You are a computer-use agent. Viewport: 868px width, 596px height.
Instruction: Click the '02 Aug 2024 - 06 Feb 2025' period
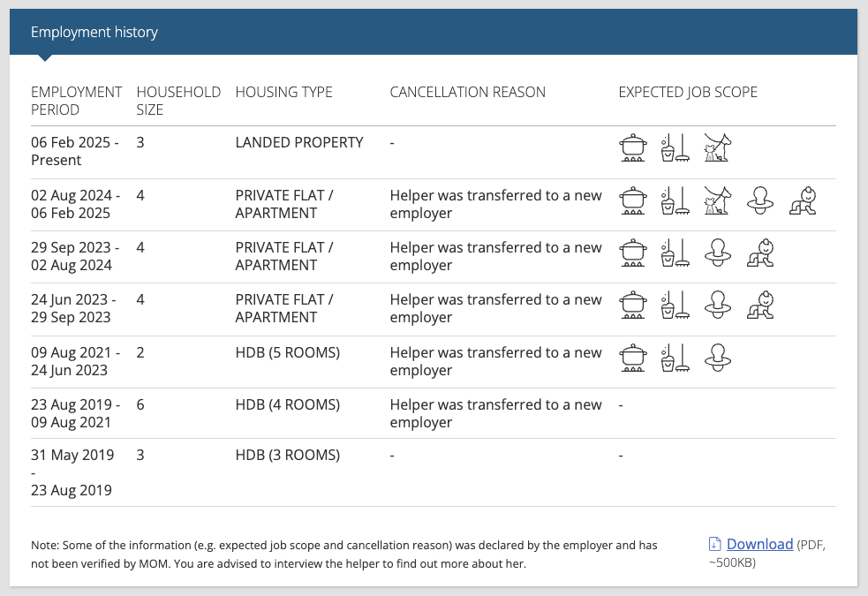click(x=75, y=204)
